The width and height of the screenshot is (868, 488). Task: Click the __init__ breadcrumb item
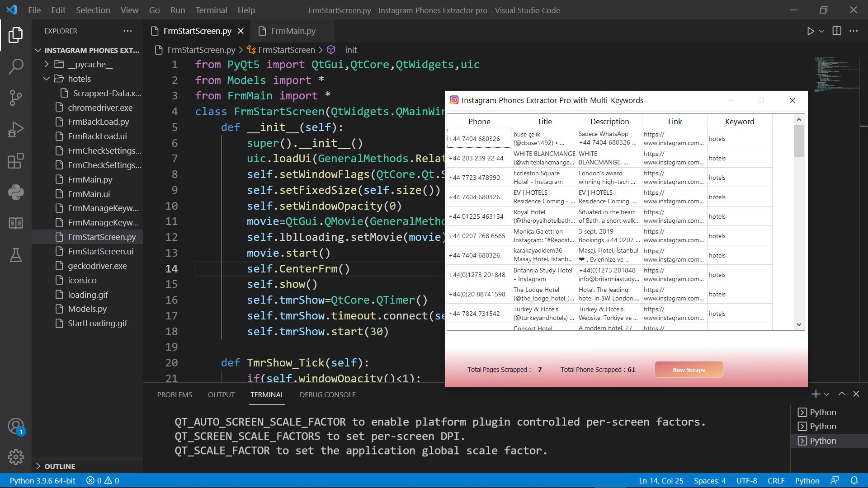(x=345, y=50)
